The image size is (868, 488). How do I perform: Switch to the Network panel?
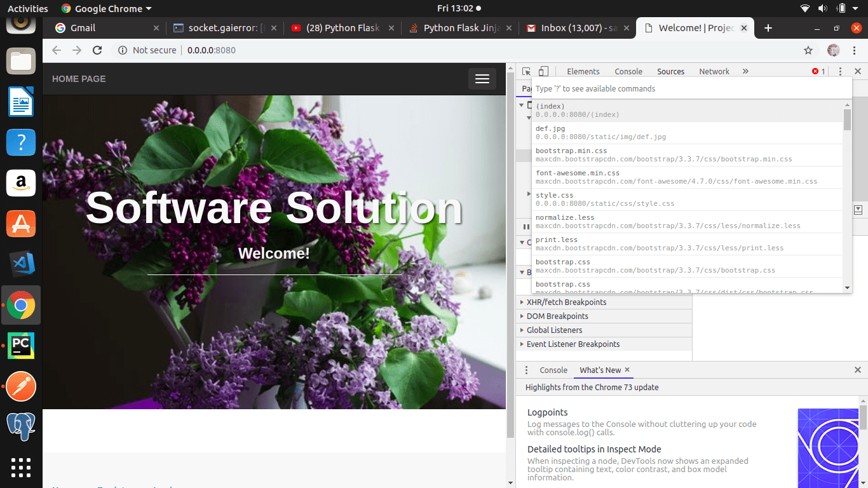tap(714, 71)
